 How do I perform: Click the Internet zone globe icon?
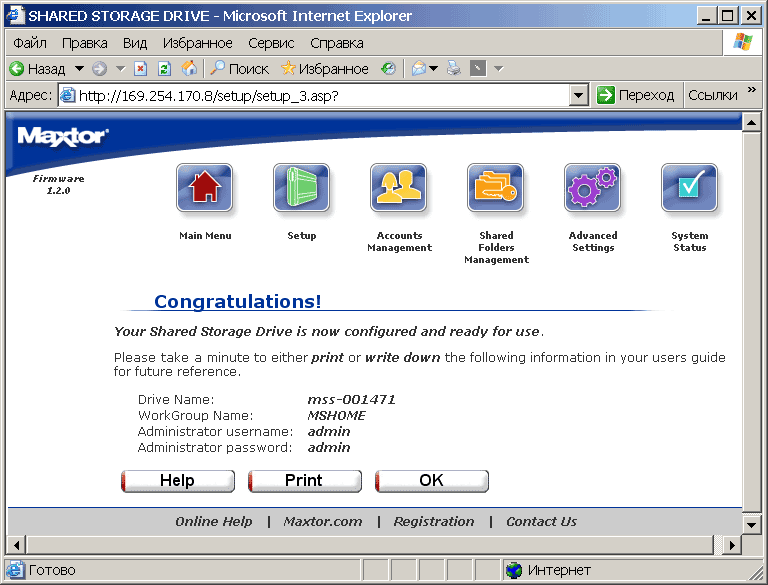point(514,570)
